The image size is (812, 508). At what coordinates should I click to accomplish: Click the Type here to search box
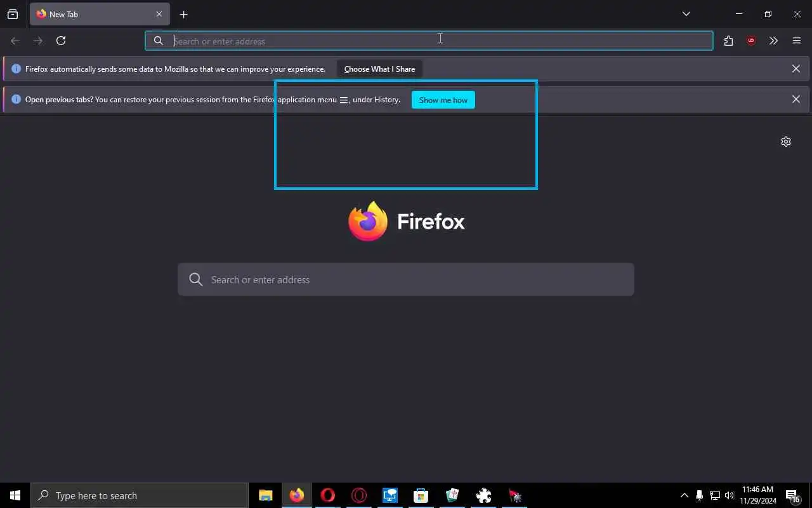140,495
